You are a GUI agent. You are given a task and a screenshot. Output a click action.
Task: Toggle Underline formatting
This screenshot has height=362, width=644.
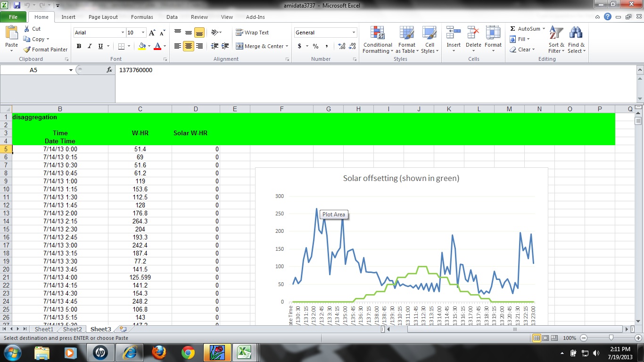[100, 46]
